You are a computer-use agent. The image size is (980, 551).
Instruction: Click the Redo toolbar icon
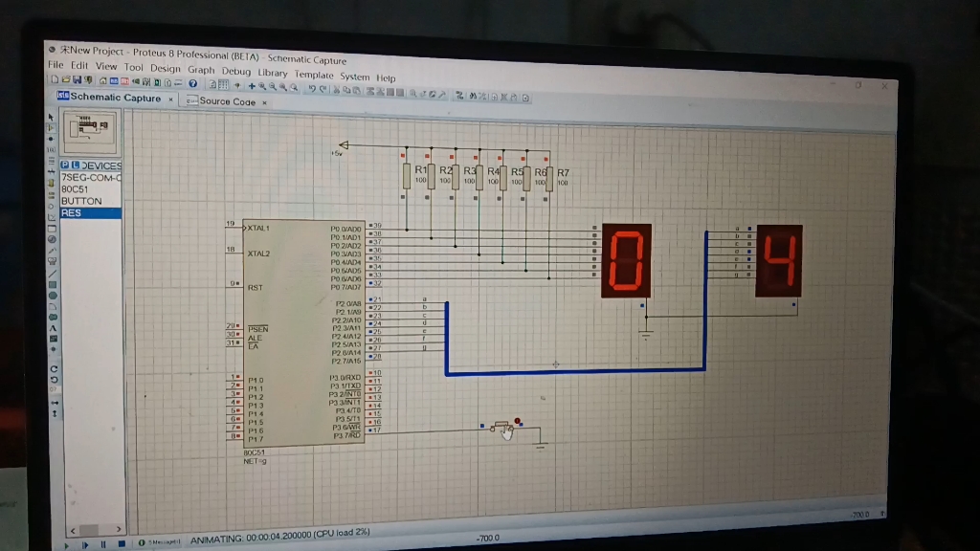(x=323, y=89)
